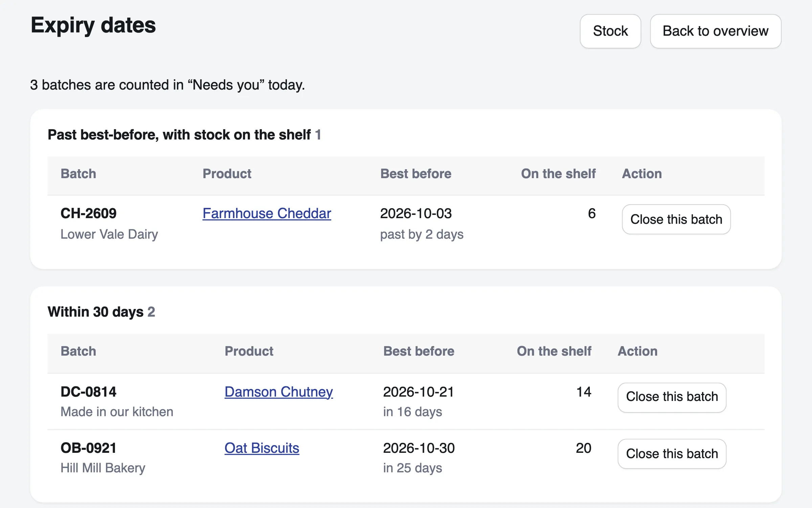Open the Oat Biscuits product link
Viewport: 812px width, 508px height.
pos(262,448)
